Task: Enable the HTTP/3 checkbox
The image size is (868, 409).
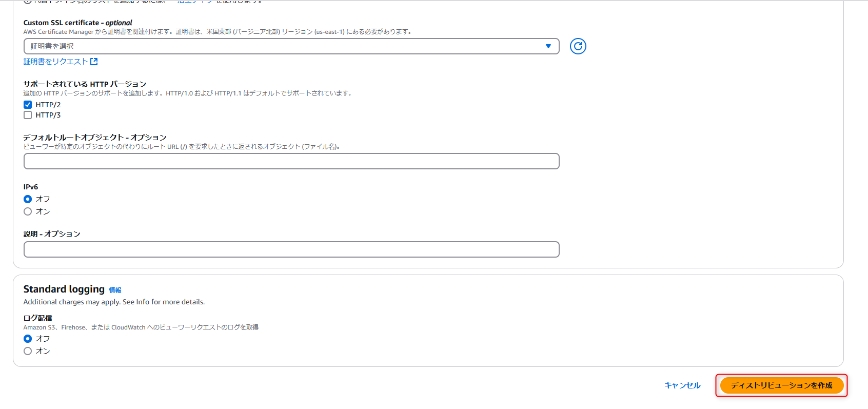Action: tap(28, 115)
